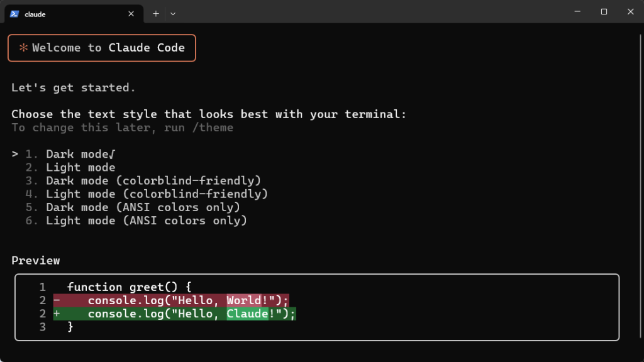This screenshot has height=362, width=644.
Task: Click the orange asterisk Claude logo
Action: (x=23, y=48)
